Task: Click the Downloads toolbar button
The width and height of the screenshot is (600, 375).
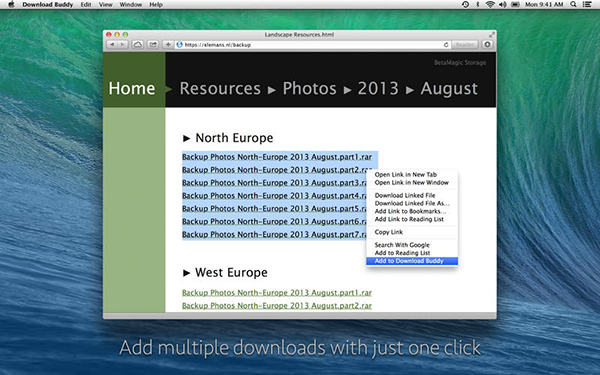Action: [487, 45]
